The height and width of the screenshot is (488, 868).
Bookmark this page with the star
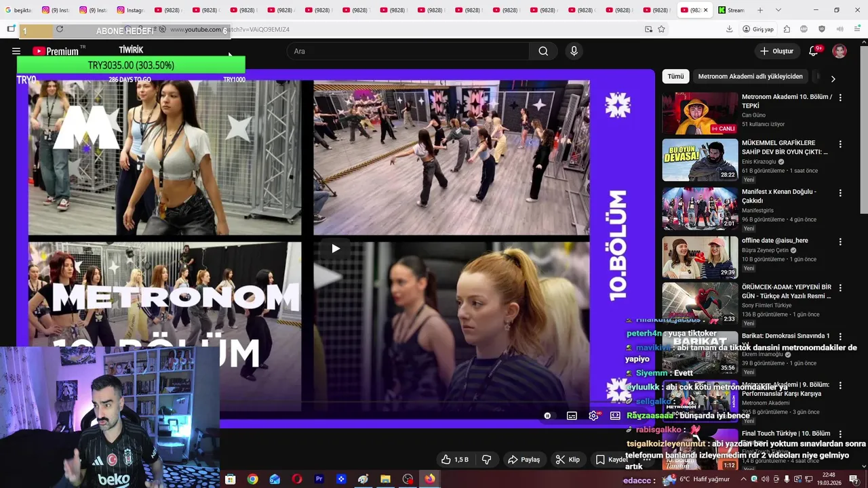[661, 29]
